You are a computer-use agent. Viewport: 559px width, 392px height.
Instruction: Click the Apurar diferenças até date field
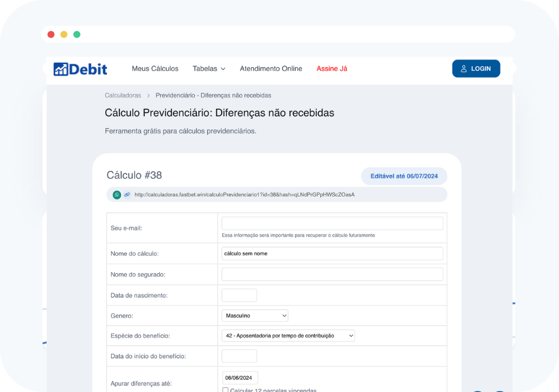pyautogui.click(x=240, y=378)
